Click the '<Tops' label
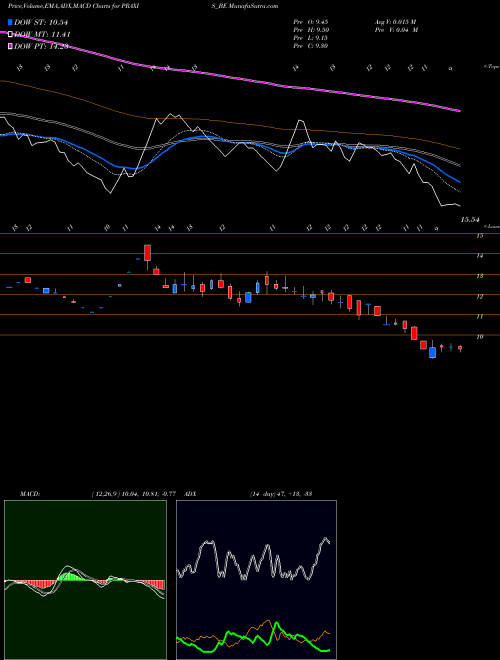The height and width of the screenshot is (660, 500). click(491, 67)
